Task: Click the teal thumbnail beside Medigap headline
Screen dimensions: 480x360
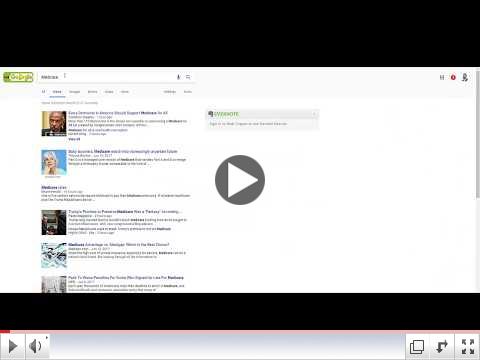Action: (54, 255)
